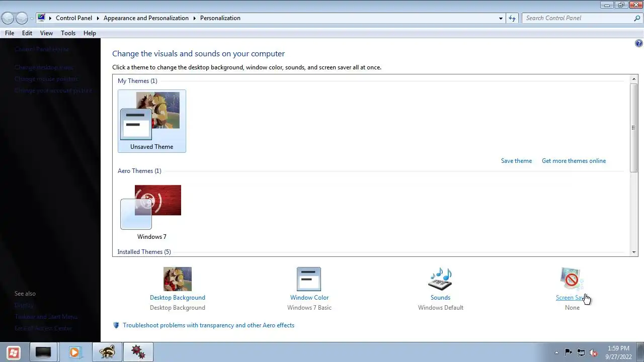This screenshot has width=644, height=362.
Task: Open the Window Color icon
Action: pyautogui.click(x=309, y=279)
